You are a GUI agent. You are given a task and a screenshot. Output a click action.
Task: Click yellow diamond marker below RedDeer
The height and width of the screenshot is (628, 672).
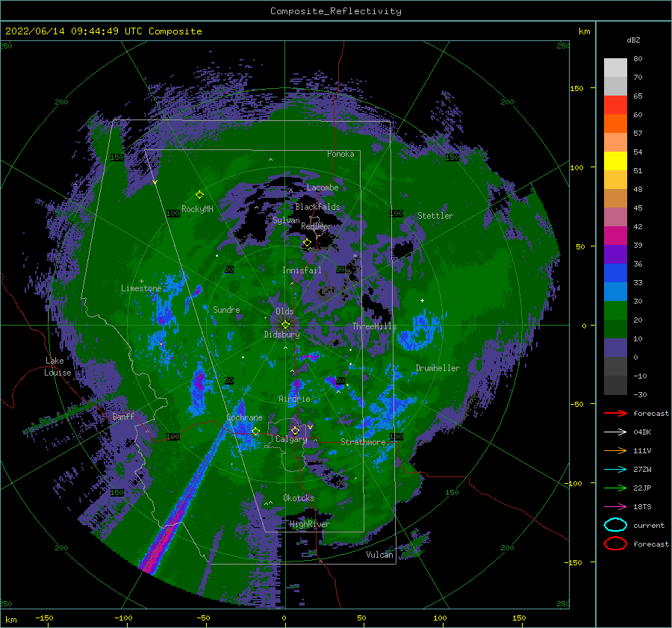[x=307, y=243]
